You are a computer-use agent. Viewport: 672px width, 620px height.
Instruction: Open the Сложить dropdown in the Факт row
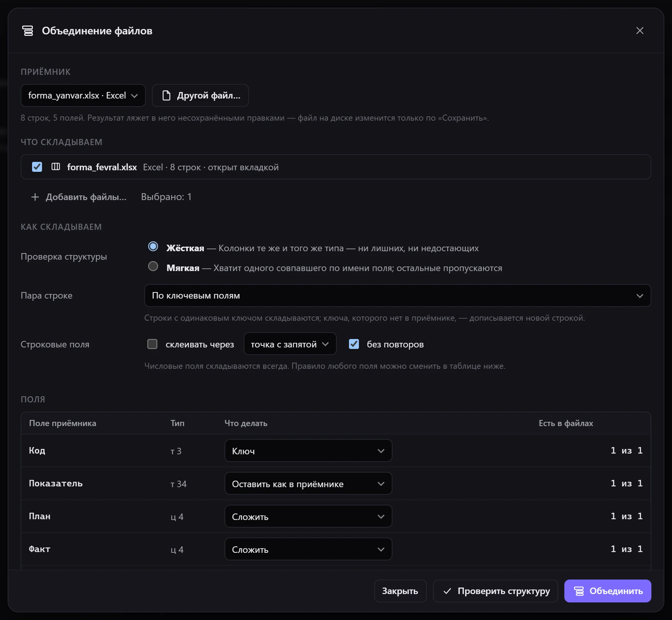[308, 549]
